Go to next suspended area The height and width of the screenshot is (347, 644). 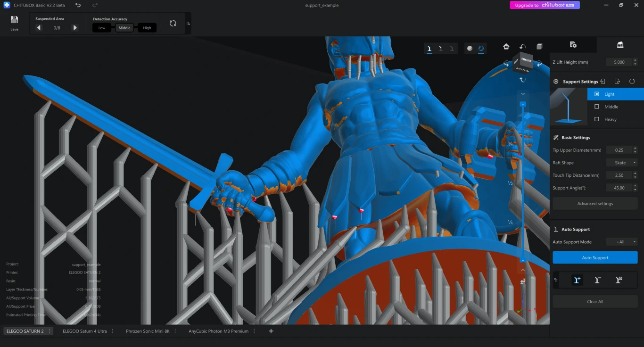tap(74, 28)
